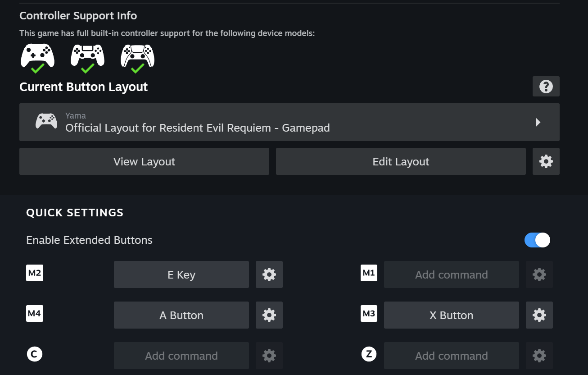Change the X Button command for M3

451,315
